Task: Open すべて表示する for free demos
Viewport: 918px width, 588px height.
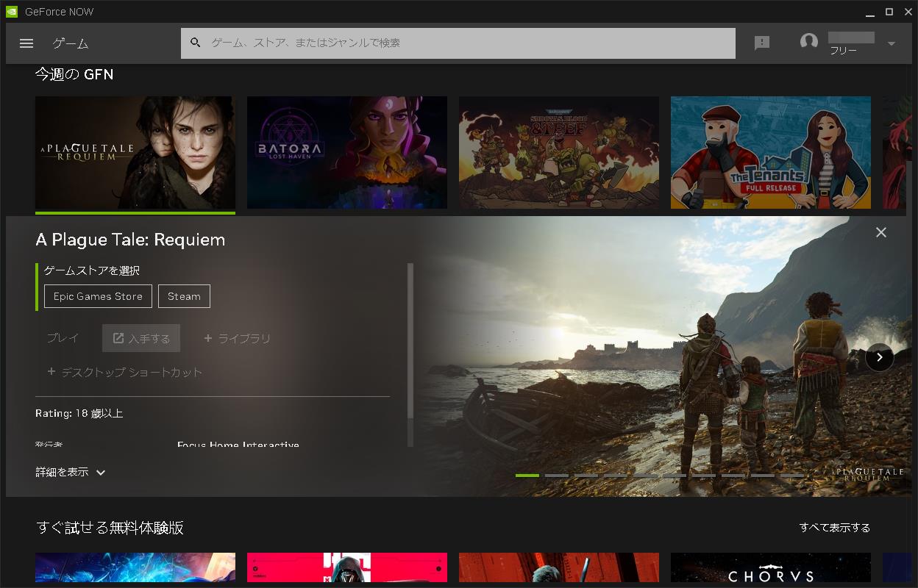Action: click(835, 528)
